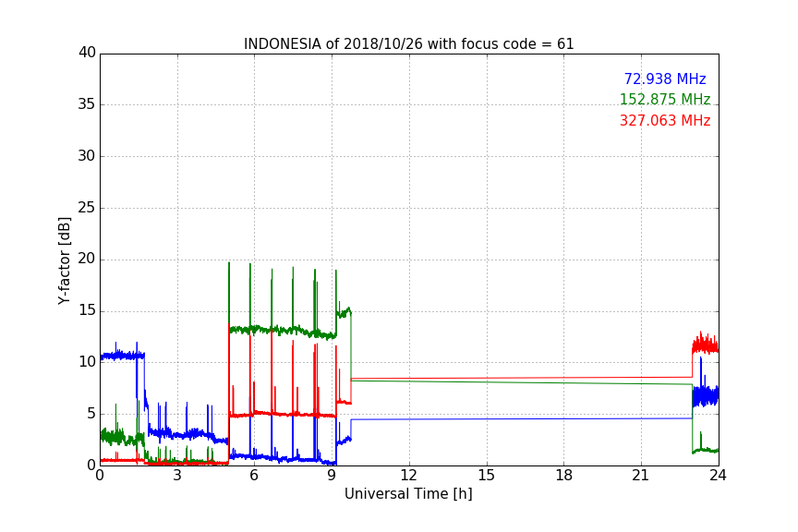Click the Y-factor [dB] axis label
The width and height of the screenshot is (798, 532).
(x=64, y=260)
